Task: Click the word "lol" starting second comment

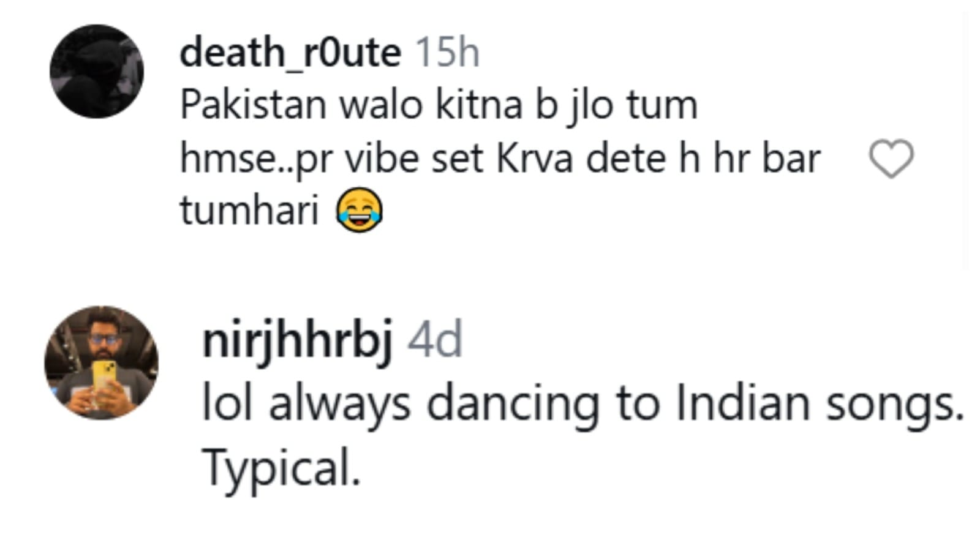Action: (x=227, y=404)
